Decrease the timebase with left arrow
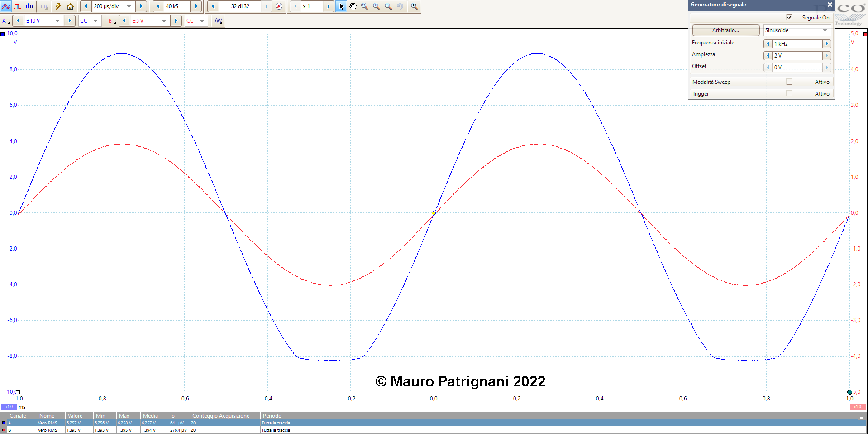The height and width of the screenshot is (434, 868). pos(86,6)
